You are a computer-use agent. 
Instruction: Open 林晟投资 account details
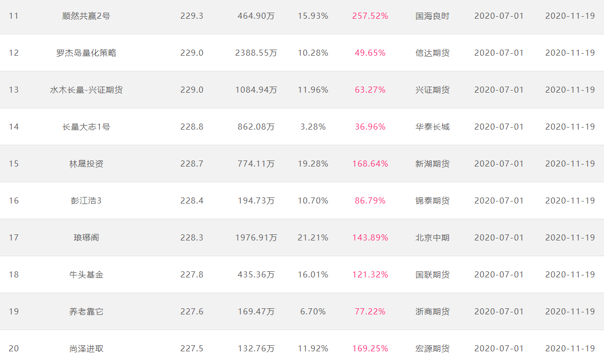point(86,164)
